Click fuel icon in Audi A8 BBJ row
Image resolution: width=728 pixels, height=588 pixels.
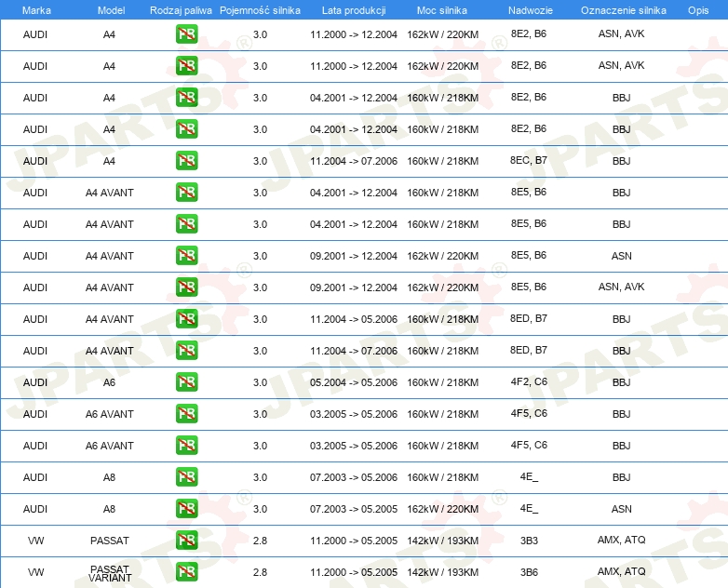(186, 476)
